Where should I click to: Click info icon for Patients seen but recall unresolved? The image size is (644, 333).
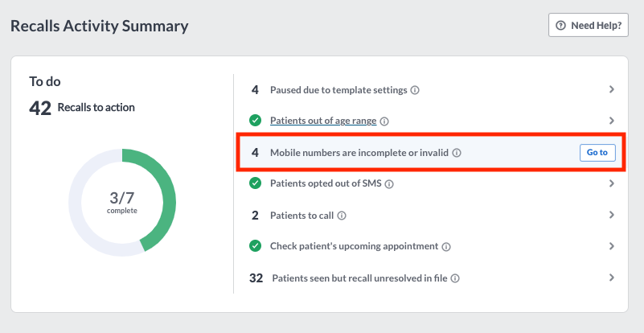[455, 278]
